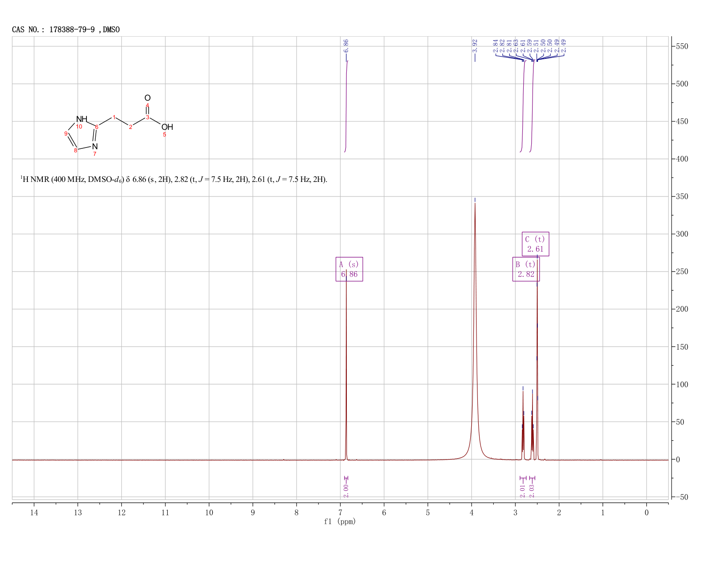The width and height of the screenshot is (728, 563).
Task: Click the 'f1 (ppm)' axis label
Action: click(340, 521)
